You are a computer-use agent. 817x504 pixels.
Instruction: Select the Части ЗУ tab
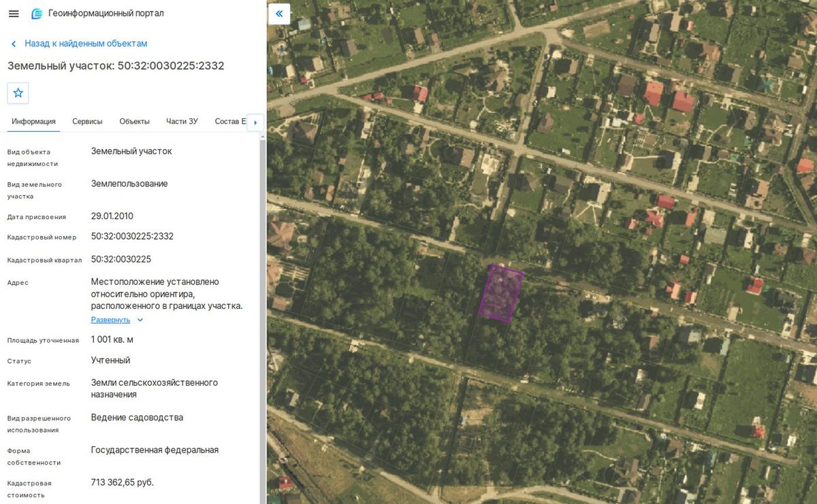coord(182,121)
